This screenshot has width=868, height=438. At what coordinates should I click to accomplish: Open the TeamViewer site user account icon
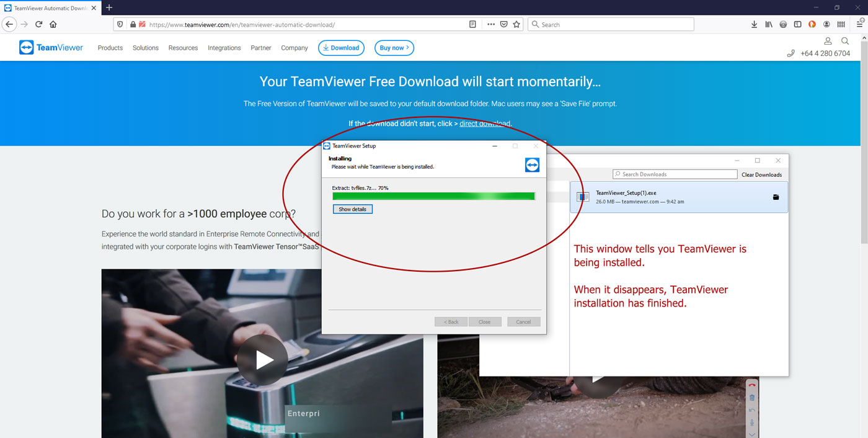click(x=828, y=41)
